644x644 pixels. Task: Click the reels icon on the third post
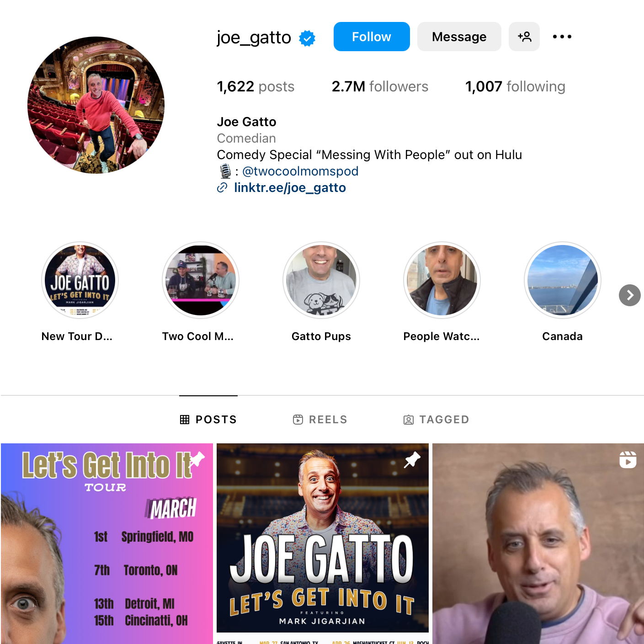tap(628, 459)
